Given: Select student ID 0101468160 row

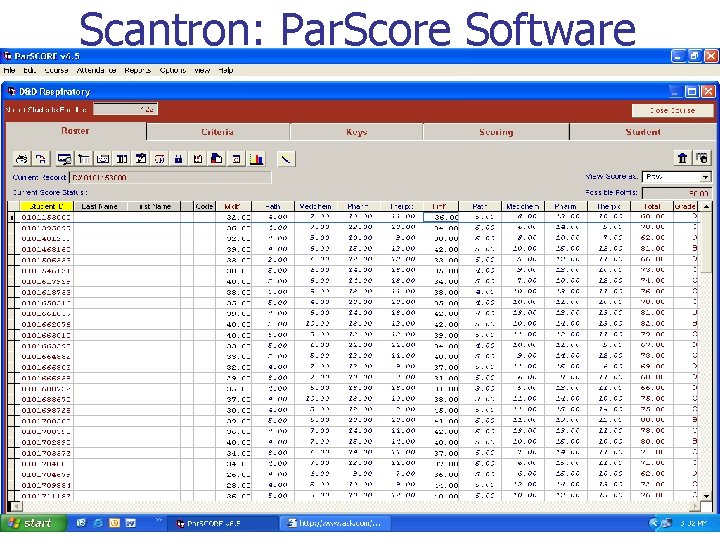Looking at the screenshot, I should tap(354, 249).
